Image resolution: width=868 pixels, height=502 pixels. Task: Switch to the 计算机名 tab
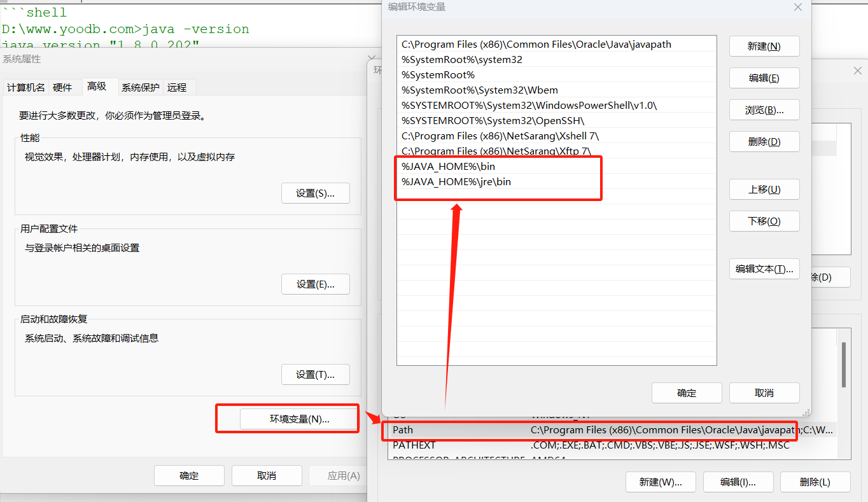26,87
